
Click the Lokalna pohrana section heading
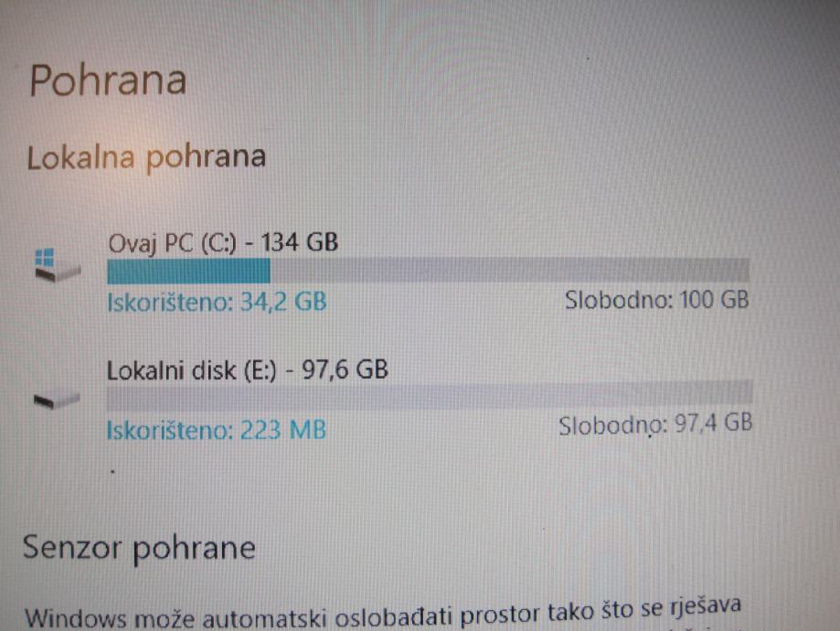click(x=147, y=158)
